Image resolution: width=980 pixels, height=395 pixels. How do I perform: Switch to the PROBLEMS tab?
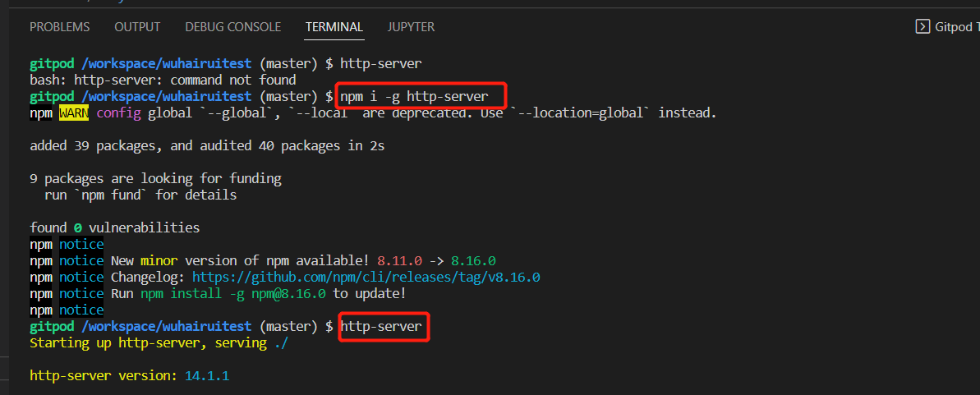click(x=60, y=27)
